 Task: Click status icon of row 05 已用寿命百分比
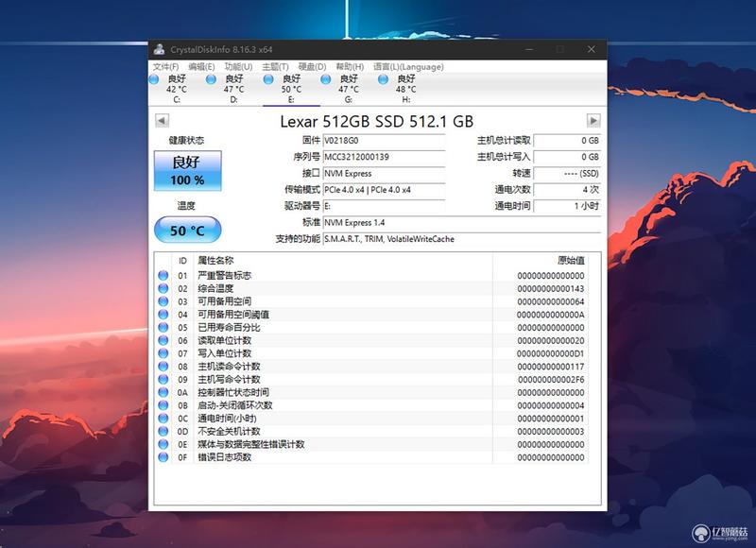click(x=163, y=328)
